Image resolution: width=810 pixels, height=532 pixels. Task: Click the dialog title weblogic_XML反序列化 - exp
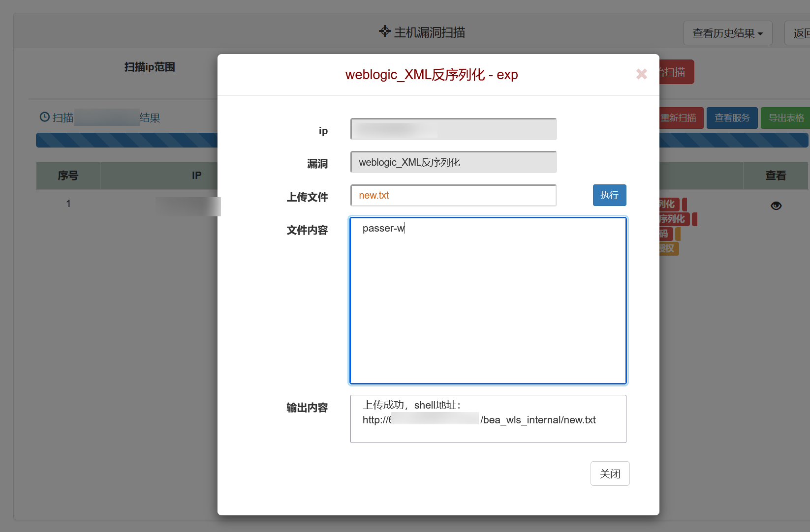[x=432, y=75]
